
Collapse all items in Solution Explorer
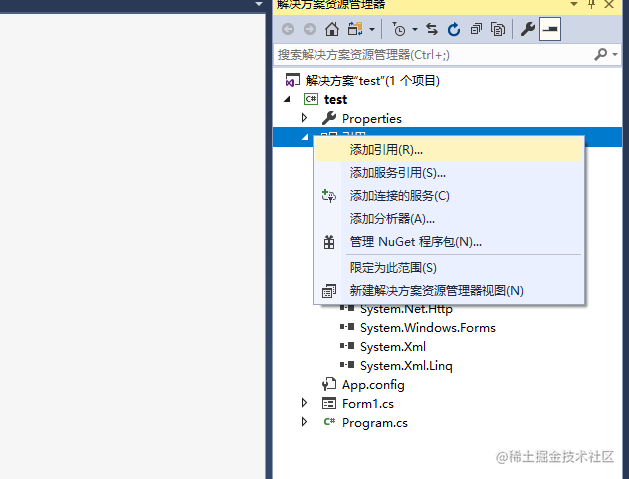tap(476, 29)
